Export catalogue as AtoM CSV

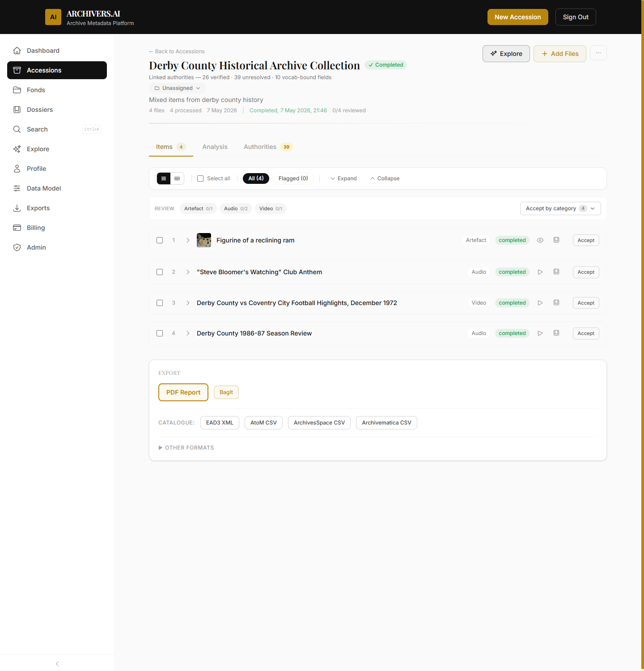(263, 423)
